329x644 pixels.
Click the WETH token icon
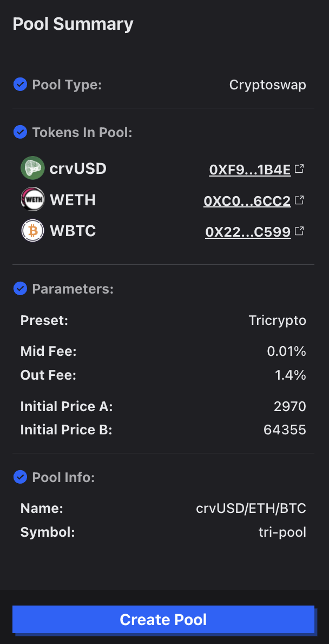tap(32, 200)
